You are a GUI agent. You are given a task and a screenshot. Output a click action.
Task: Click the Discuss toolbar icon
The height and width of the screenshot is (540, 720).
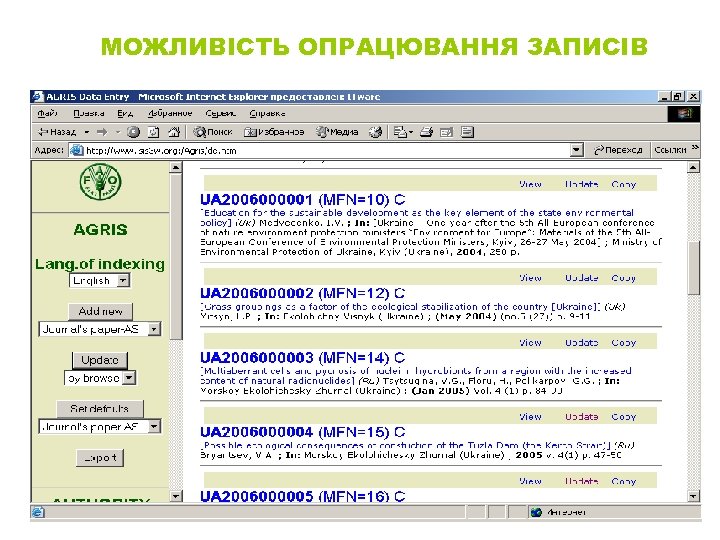coord(467,132)
